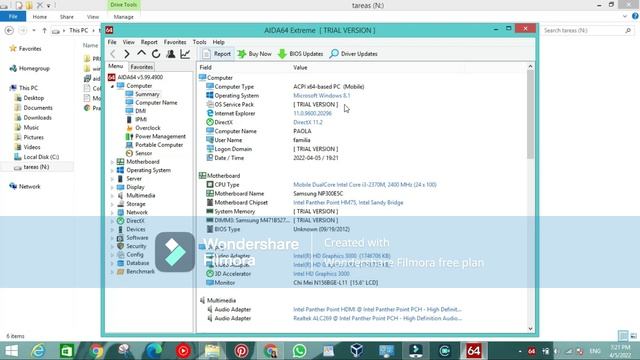
Task: Open BIOS Updates
Action: pos(300,54)
